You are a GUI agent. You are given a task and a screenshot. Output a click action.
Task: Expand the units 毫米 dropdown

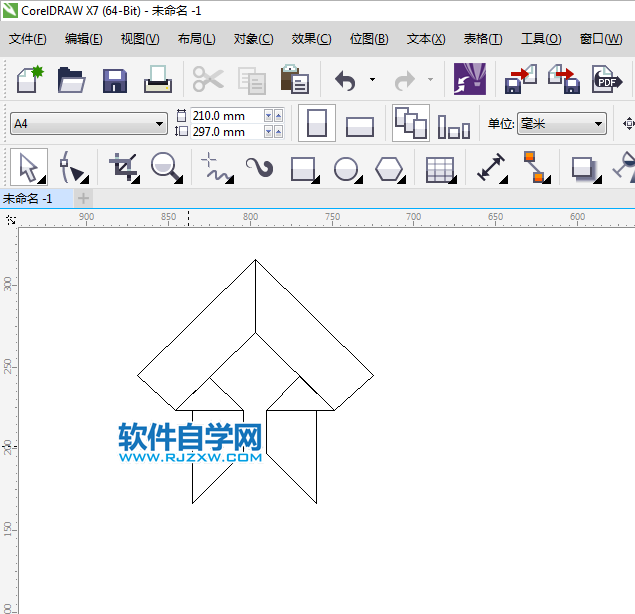[x=560, y=124]
